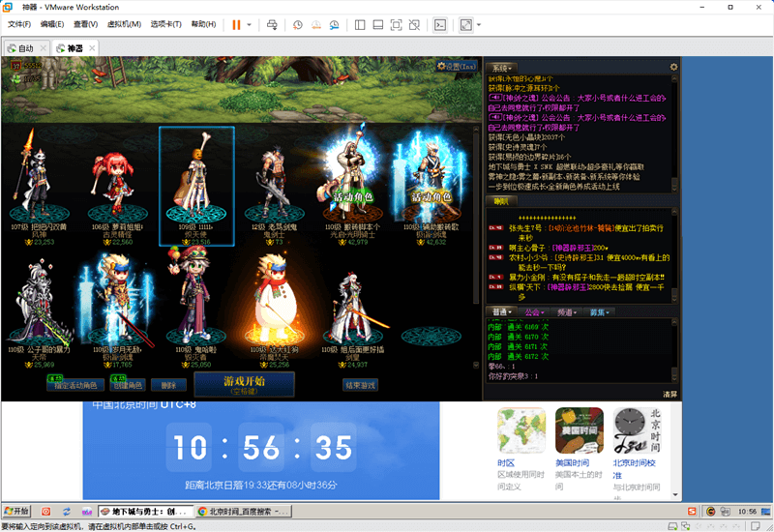
Task: Click the 指定活动角色 button
Action: coord(75,385)
